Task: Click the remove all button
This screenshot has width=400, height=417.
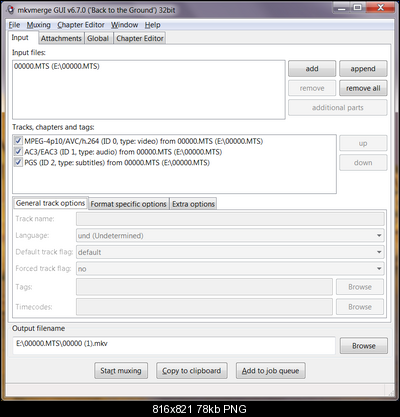Action: [x=363, y=88]
